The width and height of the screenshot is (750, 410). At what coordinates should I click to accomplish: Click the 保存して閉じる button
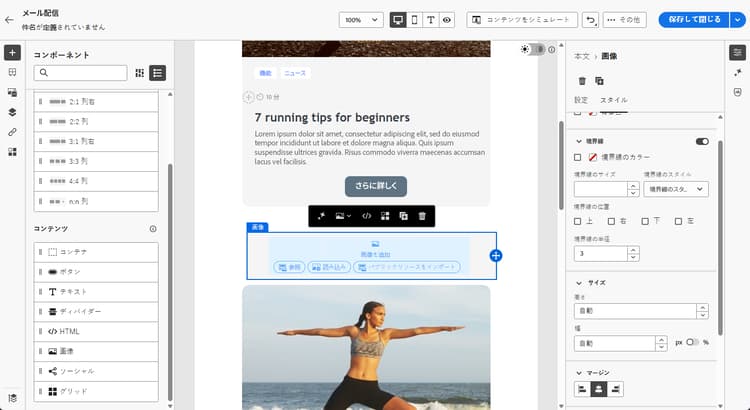point(694,20)
